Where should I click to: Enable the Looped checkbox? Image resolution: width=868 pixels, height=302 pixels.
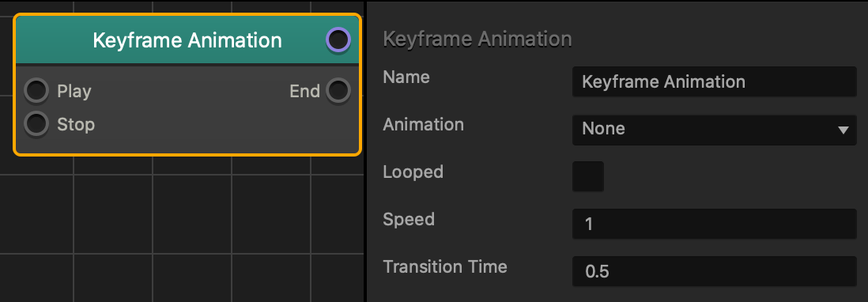point(588,176)
